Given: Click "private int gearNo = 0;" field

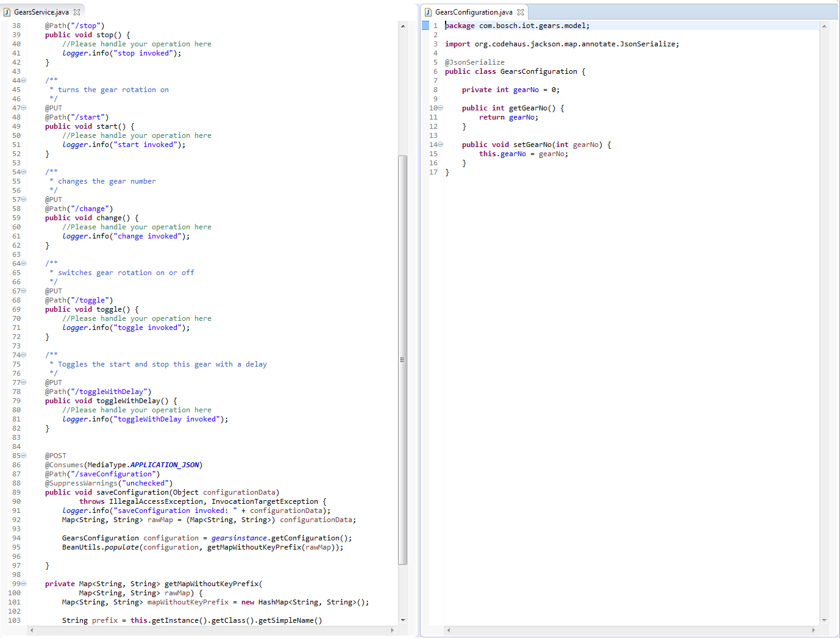Looking at the screenshot, I should [511, 90].
